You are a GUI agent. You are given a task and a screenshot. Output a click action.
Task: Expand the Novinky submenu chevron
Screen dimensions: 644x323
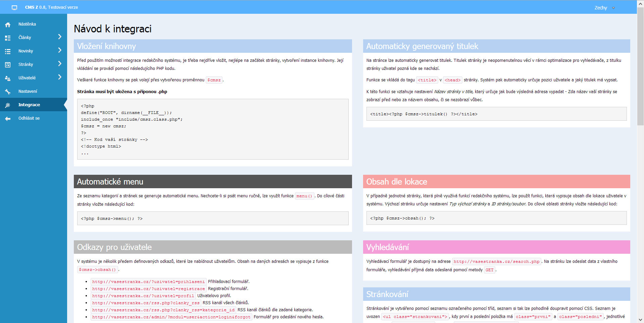click(x=60, y=50)
